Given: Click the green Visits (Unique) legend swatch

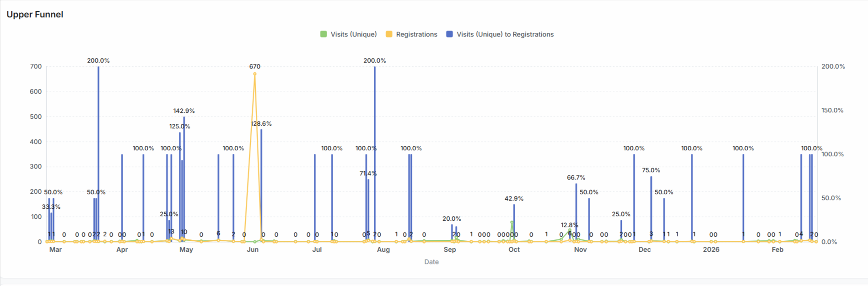Looking at the screenshot, I should coord(323,34).
